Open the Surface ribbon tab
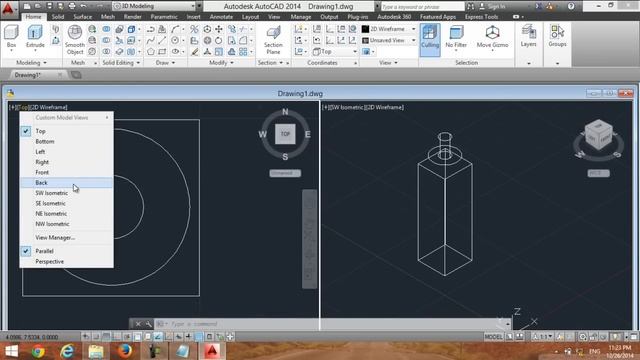 click(x=82, y=17)
